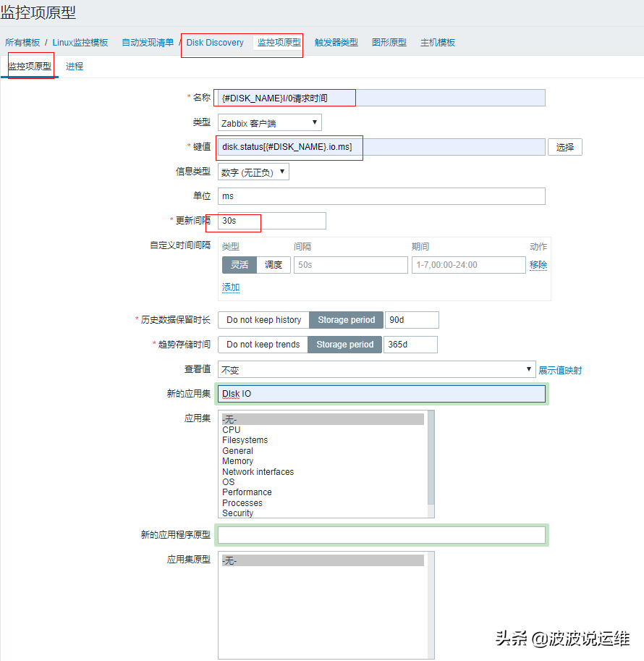Click the 应用集原型 list scrollbar
644x661 pixels.
pos(431,605)
